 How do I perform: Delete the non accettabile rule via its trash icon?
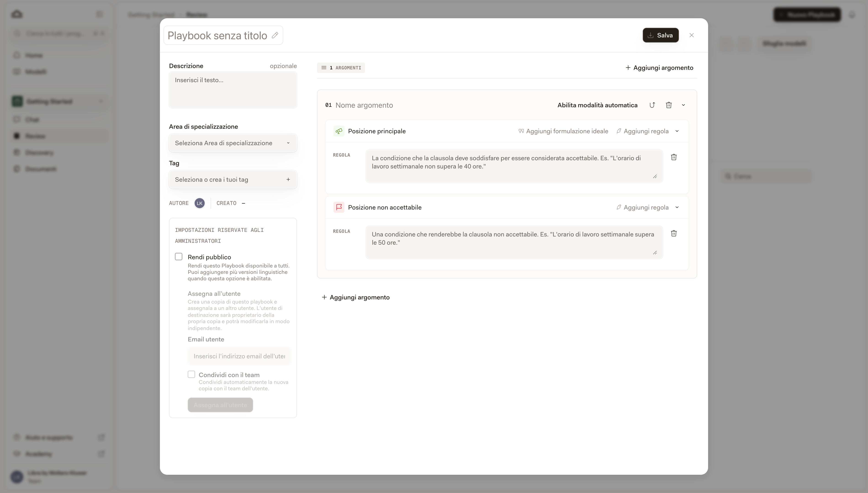[x=674, y=233]
